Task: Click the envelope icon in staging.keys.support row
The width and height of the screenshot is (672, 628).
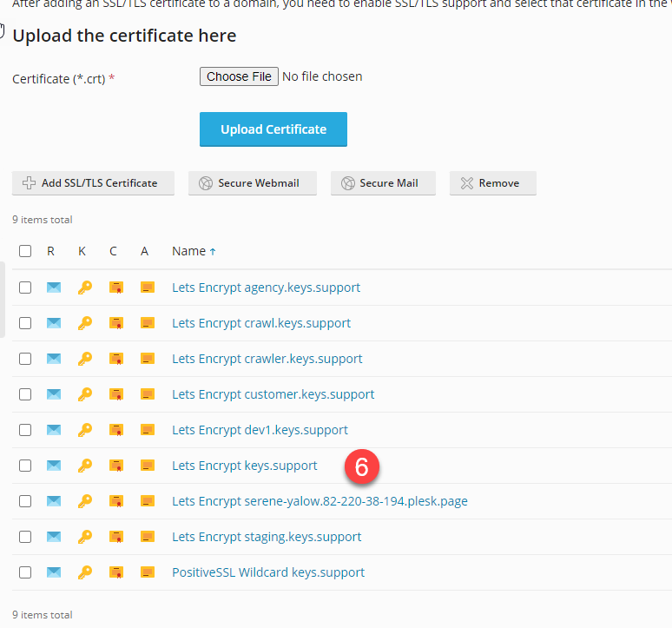Action: (x=54, y=537)
